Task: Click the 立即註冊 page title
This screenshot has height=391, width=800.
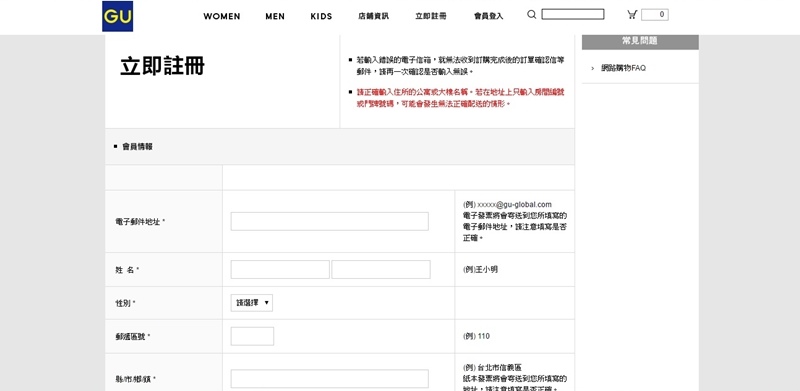Action: point(162,66)
